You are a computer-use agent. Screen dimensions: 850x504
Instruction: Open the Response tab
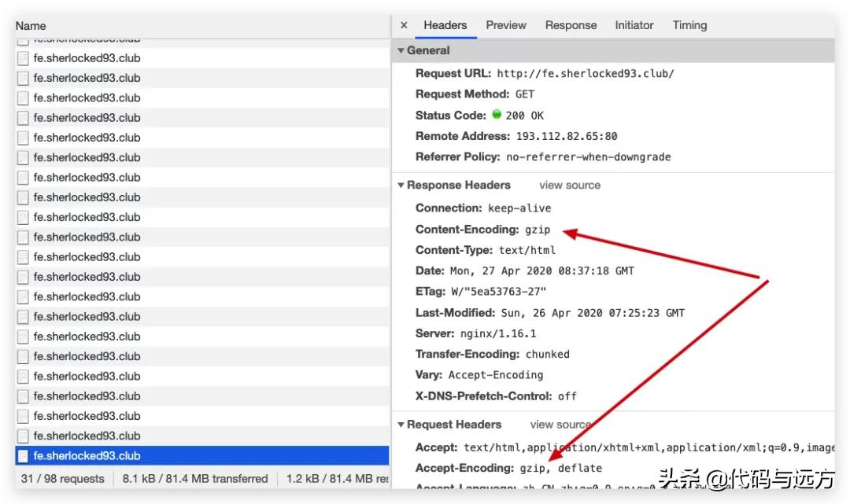[x=571, y=25]
